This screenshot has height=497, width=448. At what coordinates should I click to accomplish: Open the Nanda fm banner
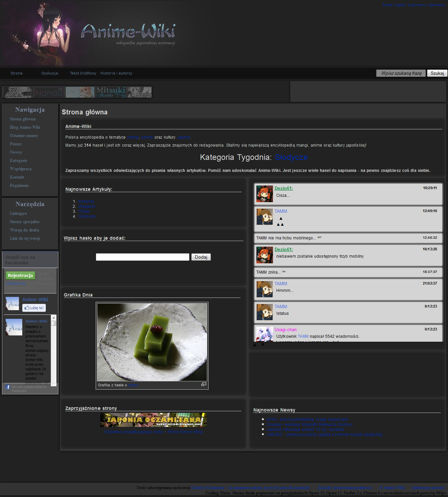point(49,92)
